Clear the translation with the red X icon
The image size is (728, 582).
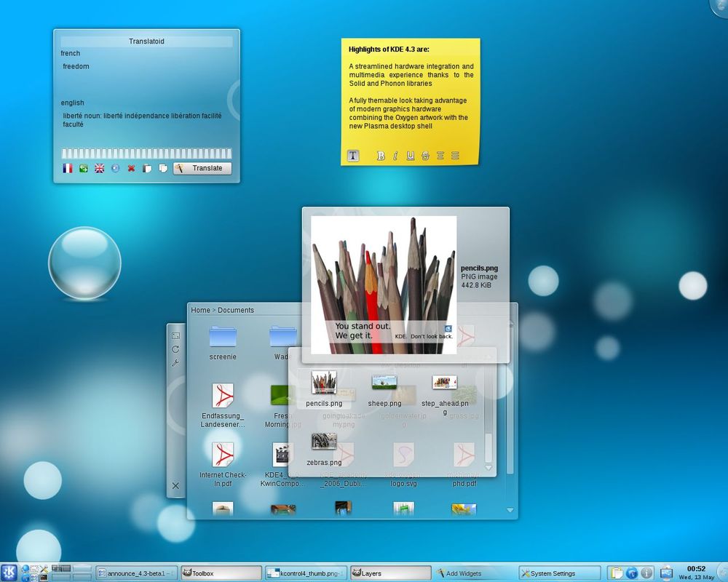point(132,168)
